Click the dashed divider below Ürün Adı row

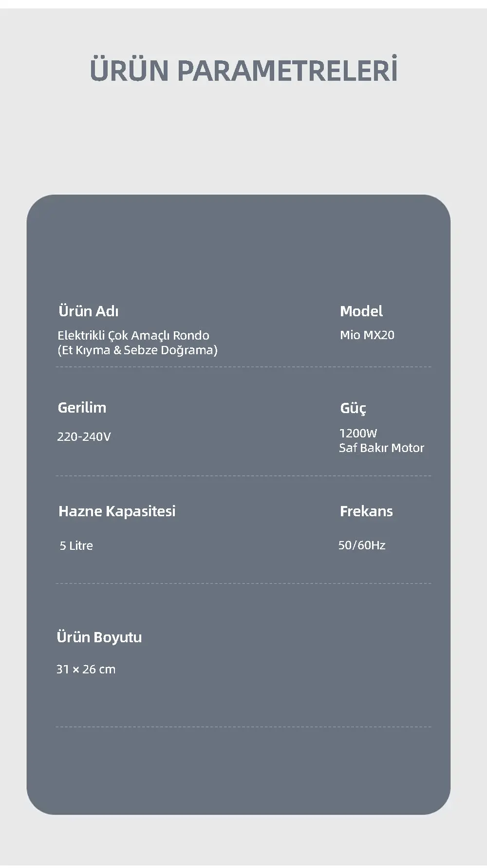(243, 367)
